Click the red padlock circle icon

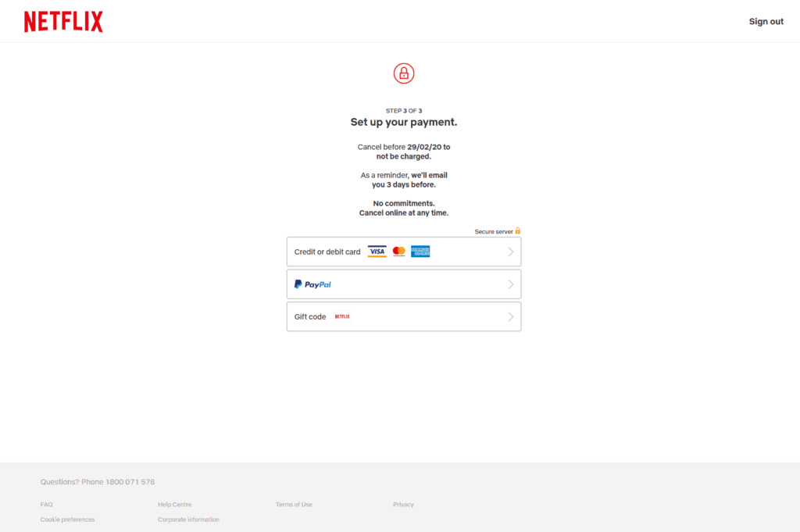[404, 73]
